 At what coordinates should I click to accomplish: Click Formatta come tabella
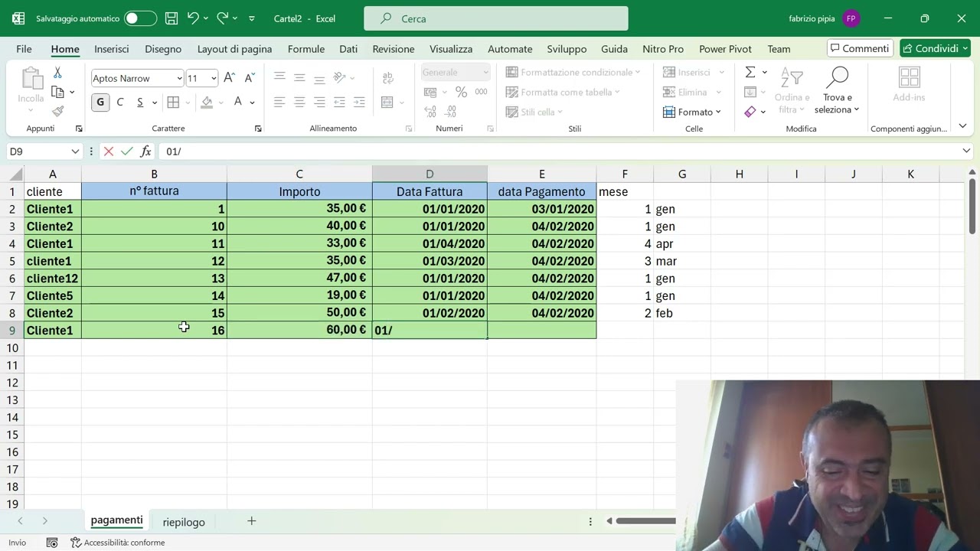pyautogui.click(x=564, y=92)
